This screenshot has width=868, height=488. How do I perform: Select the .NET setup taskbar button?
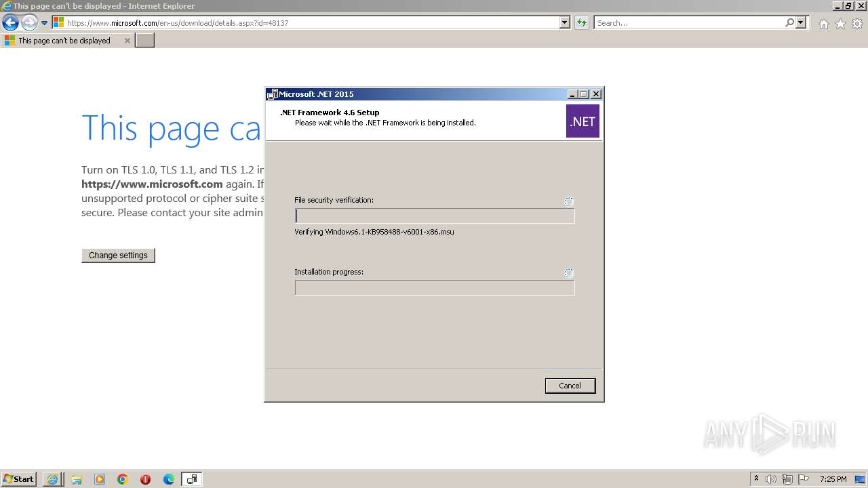point(192,479)
